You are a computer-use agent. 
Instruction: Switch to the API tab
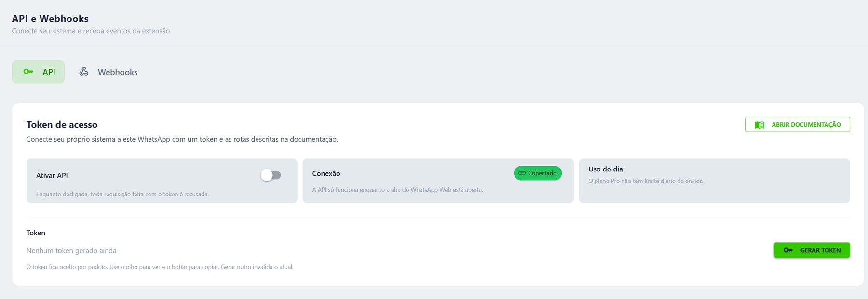pyautogui.click(x=38, y=72)
